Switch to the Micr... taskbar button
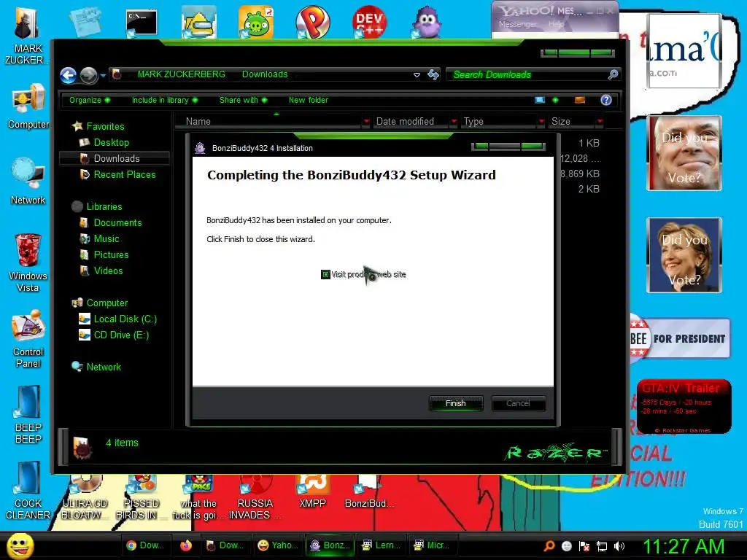Viewport: 747px width, 560px height. pos(433,545)
